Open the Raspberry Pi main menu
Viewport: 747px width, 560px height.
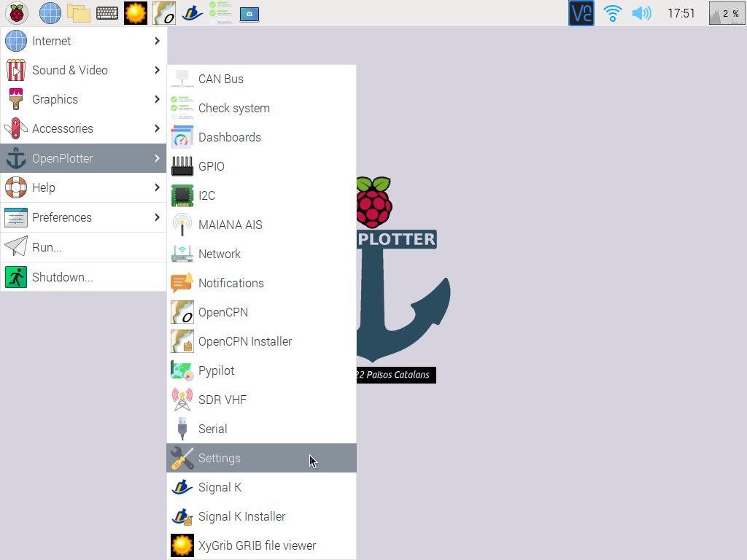coord(16,12)
